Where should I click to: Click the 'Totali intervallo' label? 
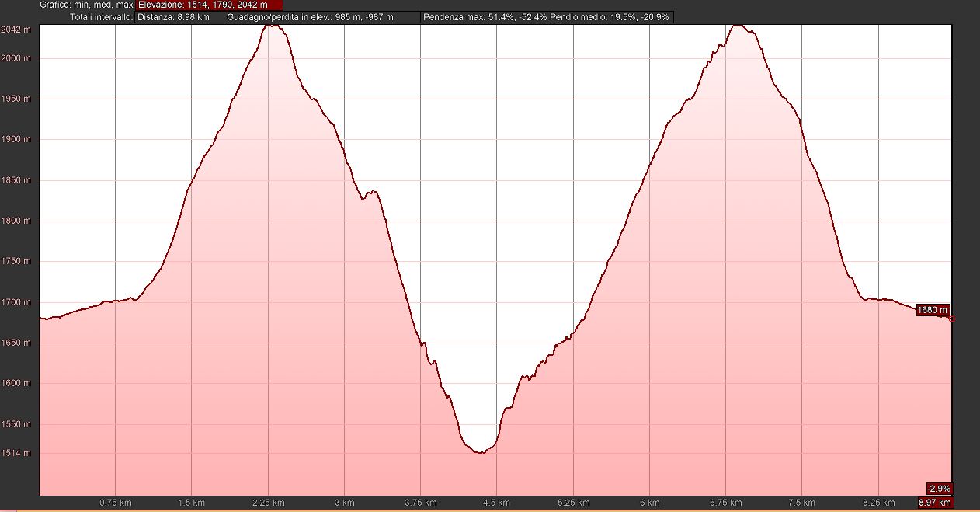101,16
